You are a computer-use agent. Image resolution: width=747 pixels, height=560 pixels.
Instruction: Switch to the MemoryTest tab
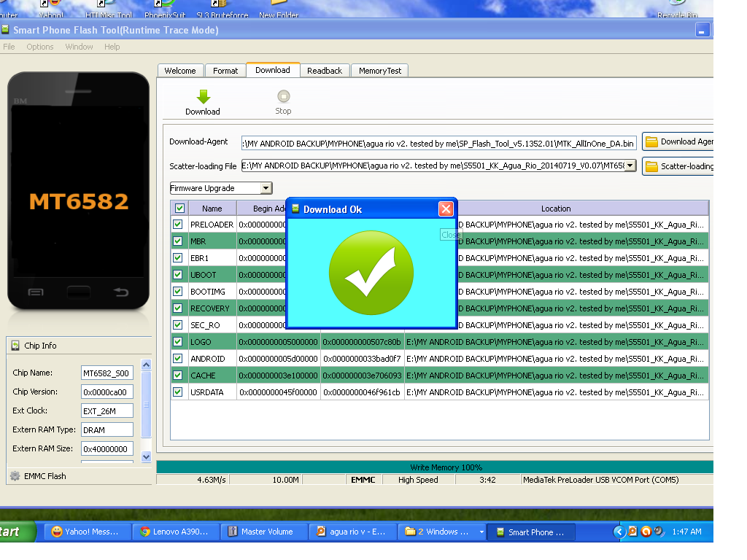[x=379, y=71]
